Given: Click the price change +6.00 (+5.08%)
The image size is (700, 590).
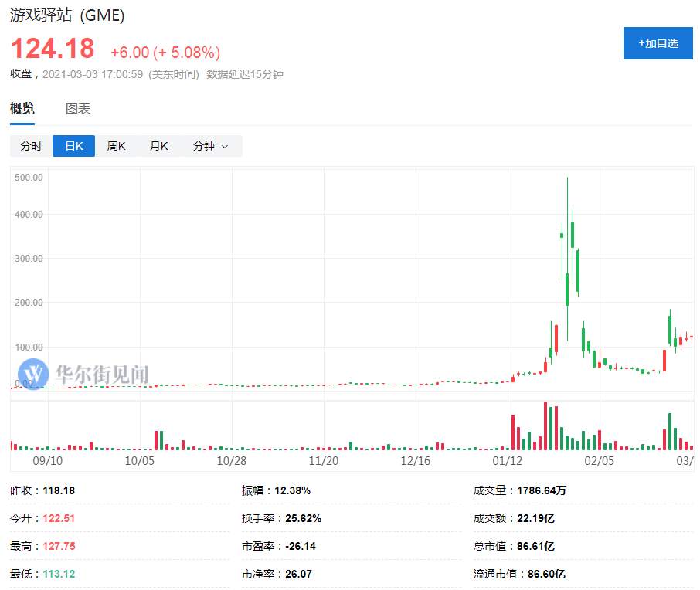Looking at the screenshot, I should (165, 53).
